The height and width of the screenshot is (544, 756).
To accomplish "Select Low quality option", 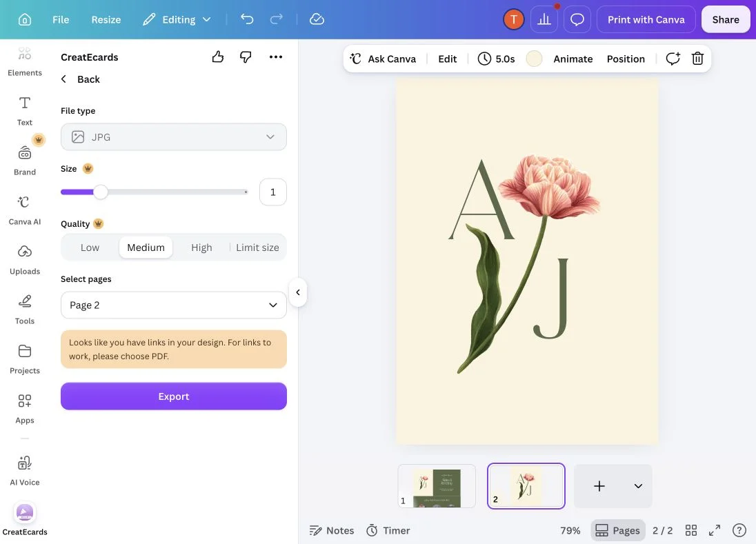I will [x=90, y=248].
